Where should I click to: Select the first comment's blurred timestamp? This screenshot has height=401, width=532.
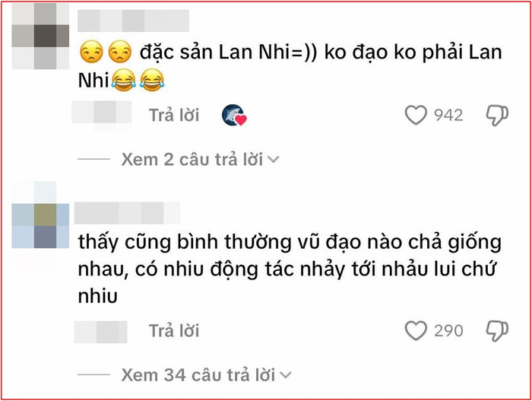[x=101, y=112]
